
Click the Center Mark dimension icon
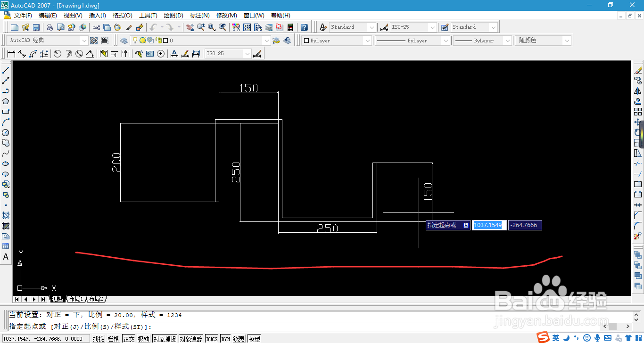point(161,54)
